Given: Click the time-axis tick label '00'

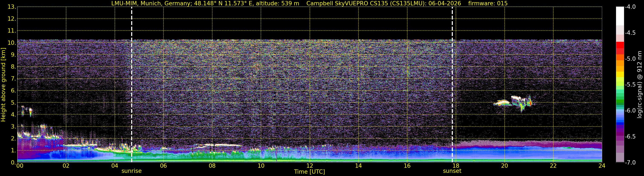Looking at the screenshot, I should click(20, 166).
